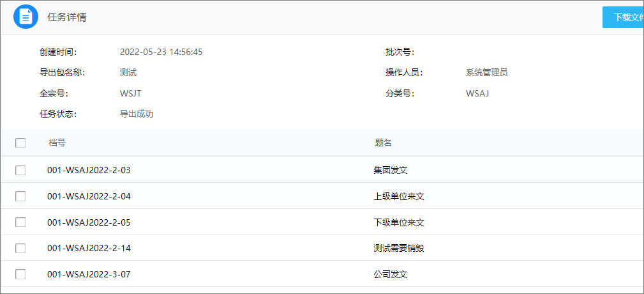Click the blue task details document icon
The height and width of the screenshot is (294, 644).
tap(26, 17)
